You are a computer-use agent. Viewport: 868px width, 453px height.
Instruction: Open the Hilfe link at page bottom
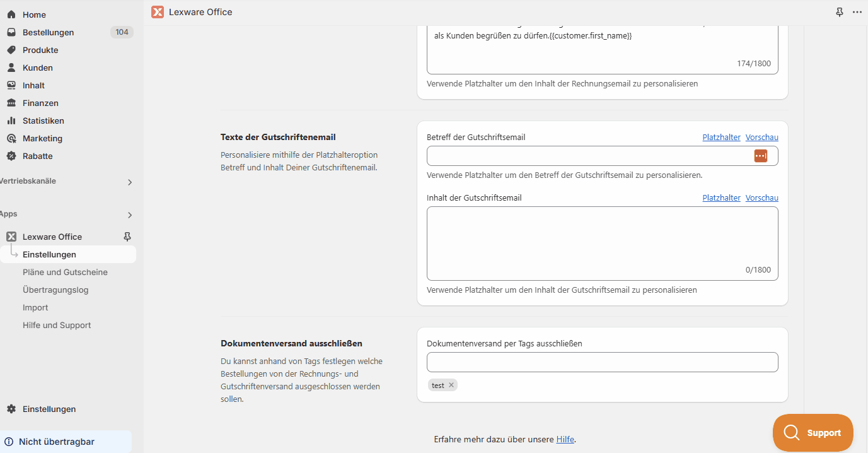tap(565, 439)
